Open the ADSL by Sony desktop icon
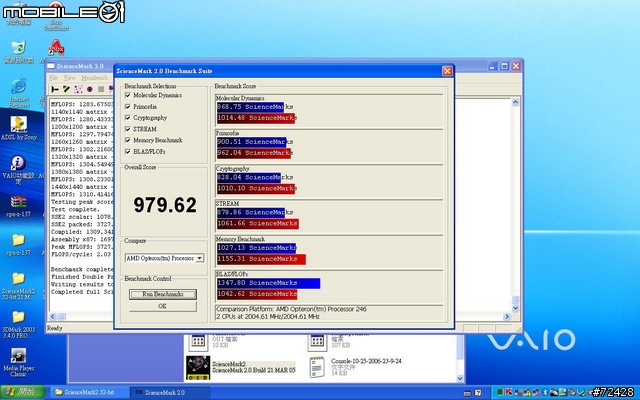The width and height of the screenshot is (640, 400). 18,124
